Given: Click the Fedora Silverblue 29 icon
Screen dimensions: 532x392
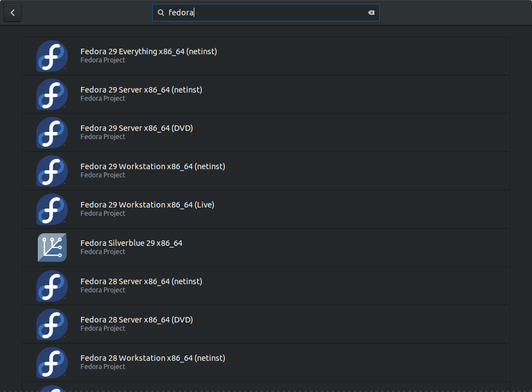Looking at the screenshot, I should click(52, 247).
